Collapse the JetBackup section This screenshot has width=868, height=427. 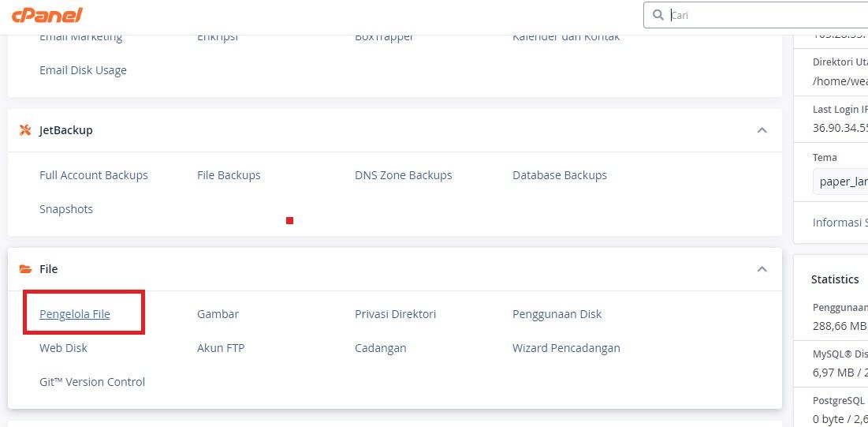[x=762, y=130]
